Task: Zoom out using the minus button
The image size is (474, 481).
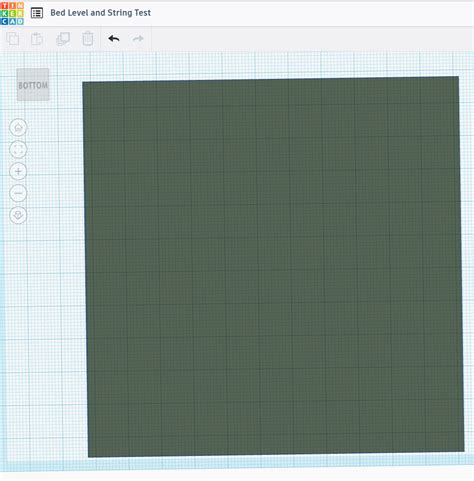Action: pos(18,193)
